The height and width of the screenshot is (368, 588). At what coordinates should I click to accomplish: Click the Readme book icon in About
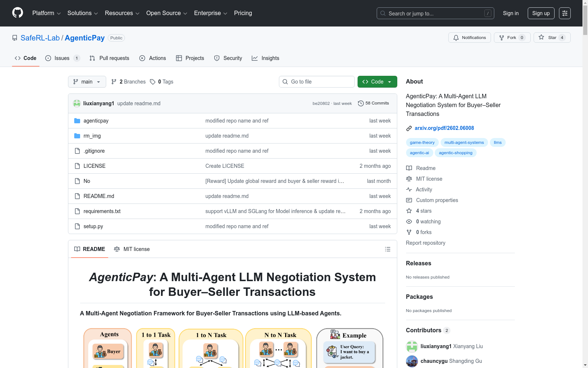(409, 168)
